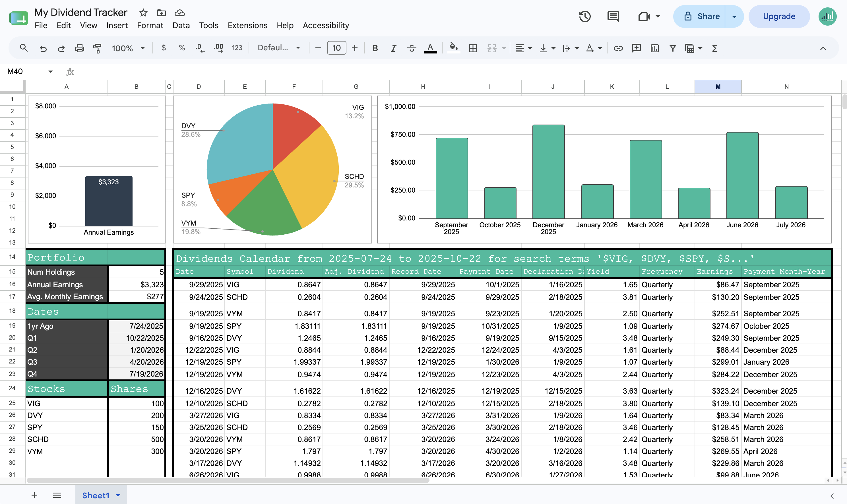The image size is (847, 504).
Task: Open the search menus magnifier tool
Action: point(23,48)
